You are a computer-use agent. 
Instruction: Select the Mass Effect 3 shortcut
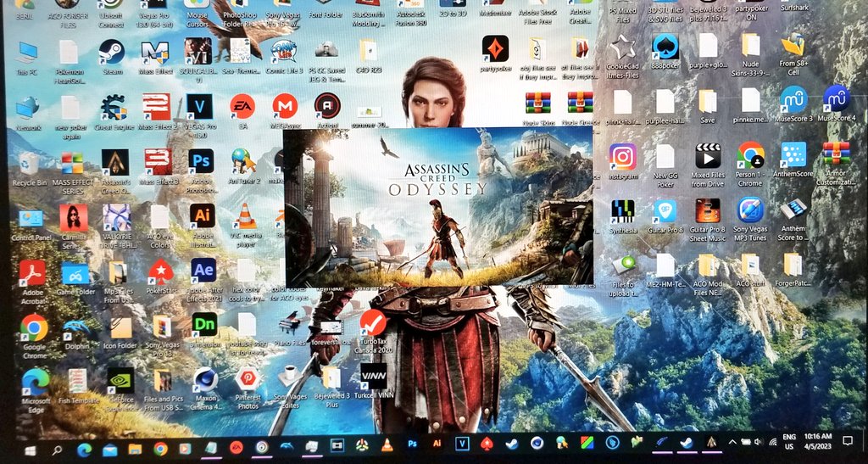point(159,162)
